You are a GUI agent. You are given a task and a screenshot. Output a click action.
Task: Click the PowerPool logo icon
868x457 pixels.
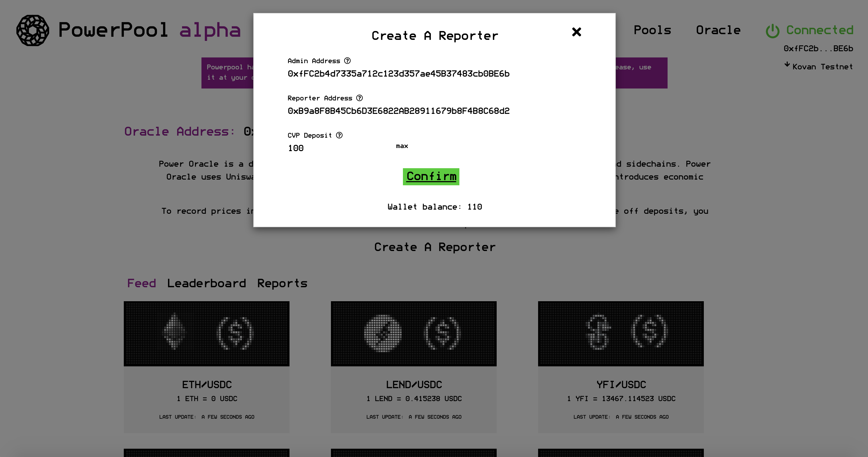pos(33,30)
